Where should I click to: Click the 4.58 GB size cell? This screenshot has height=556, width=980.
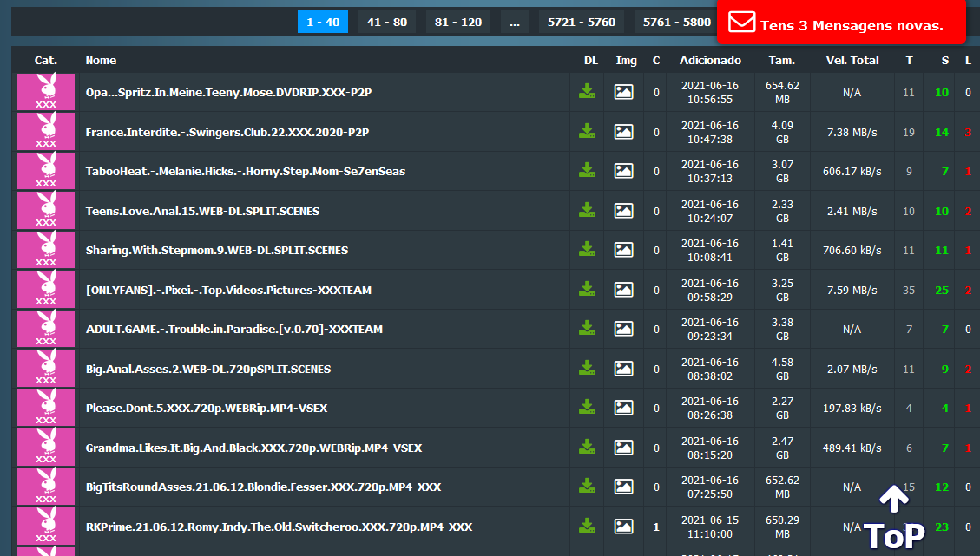tap(782, 370)
